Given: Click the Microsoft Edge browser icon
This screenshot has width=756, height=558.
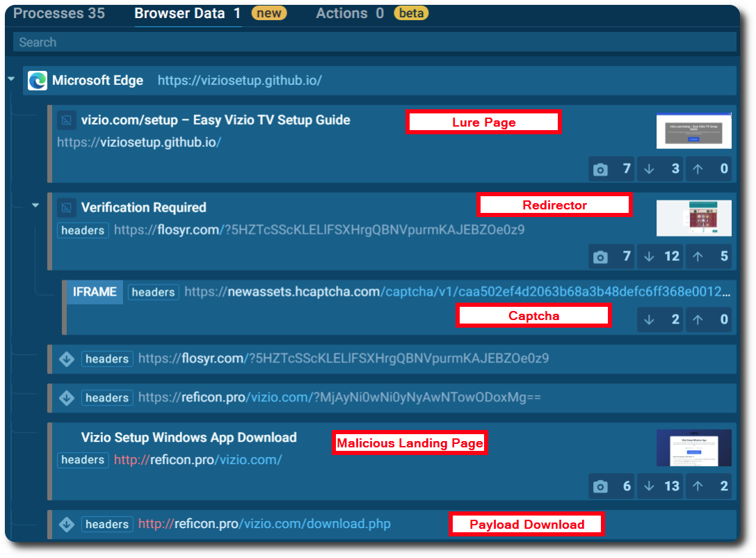Looking at the screenshot, I should pos(37,81).
